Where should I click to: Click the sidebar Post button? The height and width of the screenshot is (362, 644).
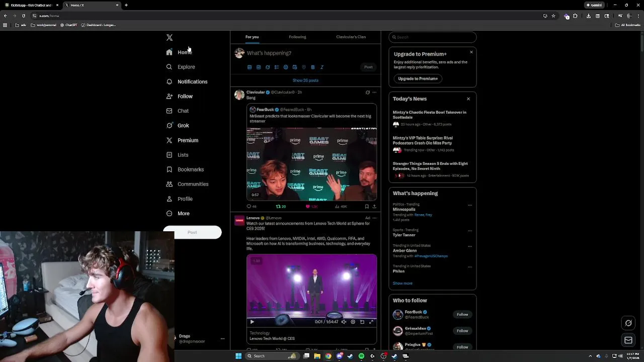point(192,232)
